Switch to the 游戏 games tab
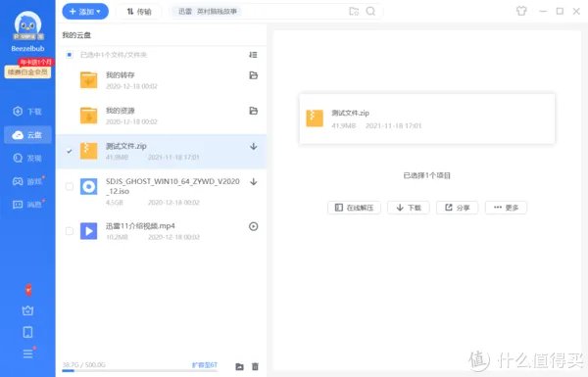Image resolution: width=588 pixels, height=377 pixels. (27, 181)
